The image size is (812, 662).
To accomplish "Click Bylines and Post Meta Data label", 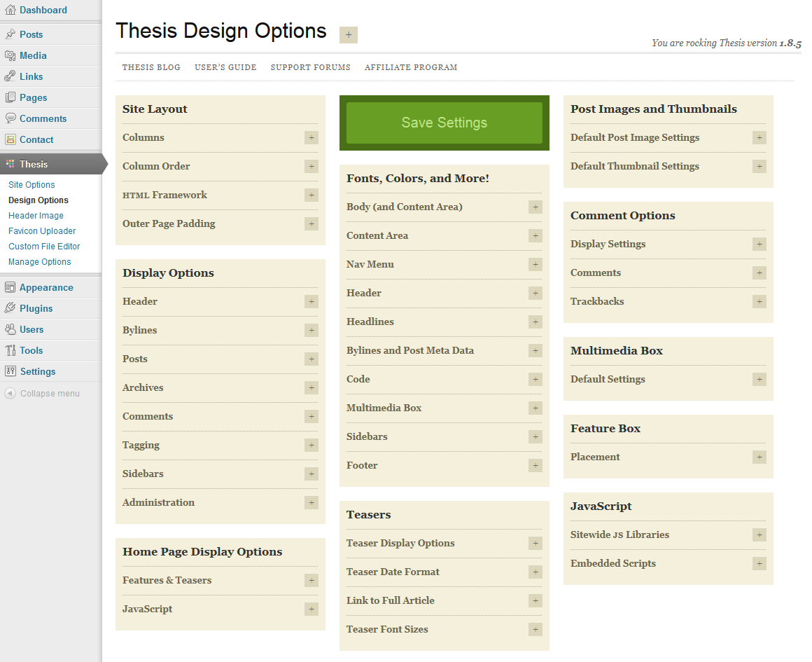I will [410, 350].
